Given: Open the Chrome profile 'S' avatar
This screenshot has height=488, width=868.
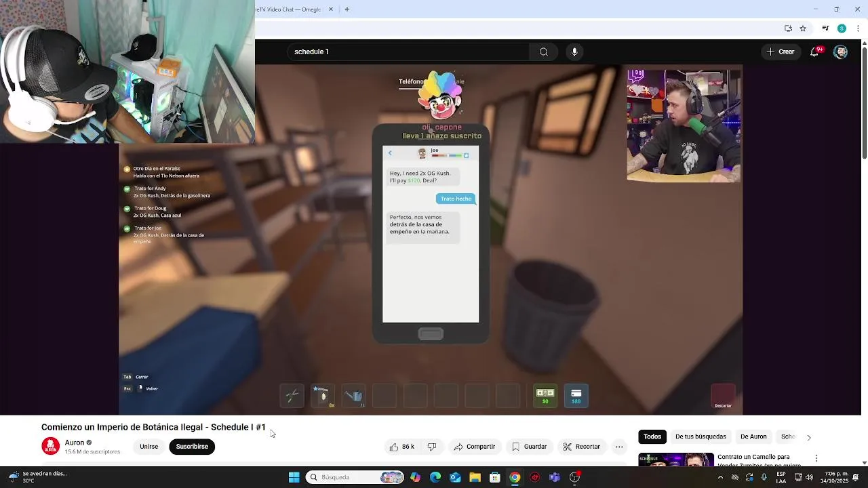Looking at the screenshot, I should (x=842, y=28).
